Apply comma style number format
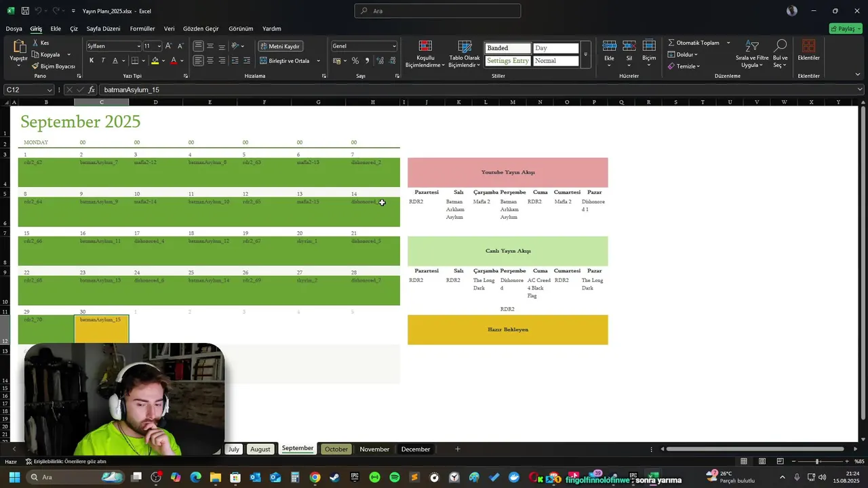Viewport: 868px width, 488px height. pyautogui.click(x=367, y=60)
